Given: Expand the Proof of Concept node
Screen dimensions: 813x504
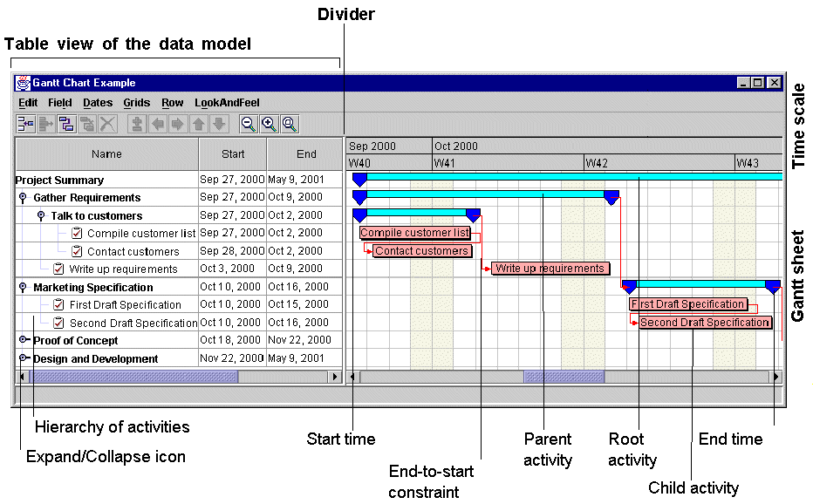Looking at the screenshot, I should pos(24,340).
